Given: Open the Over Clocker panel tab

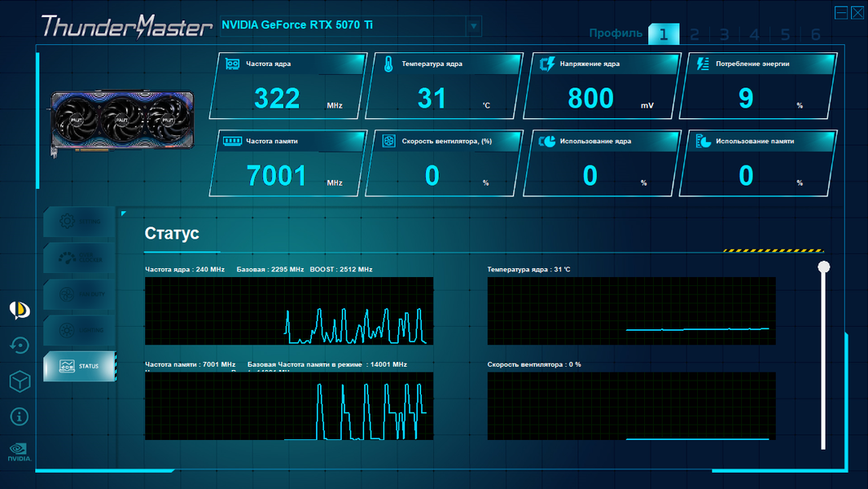Looking at the screenshot, I should (79, 258).
